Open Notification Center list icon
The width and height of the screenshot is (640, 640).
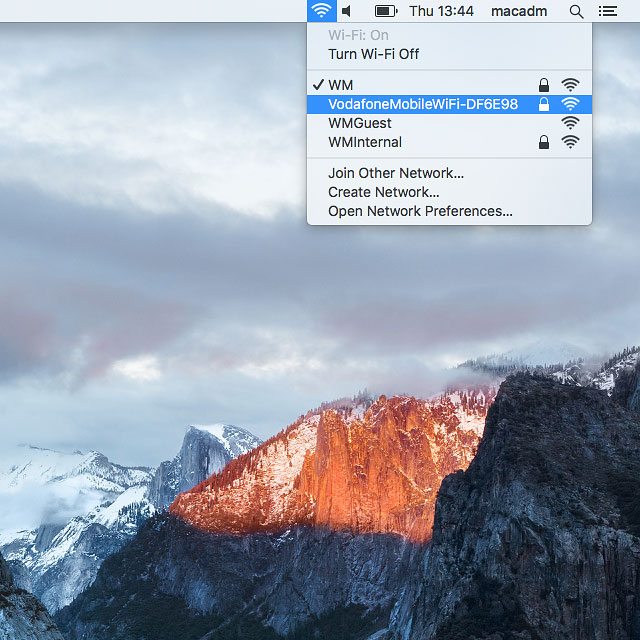tap(607, 11)
